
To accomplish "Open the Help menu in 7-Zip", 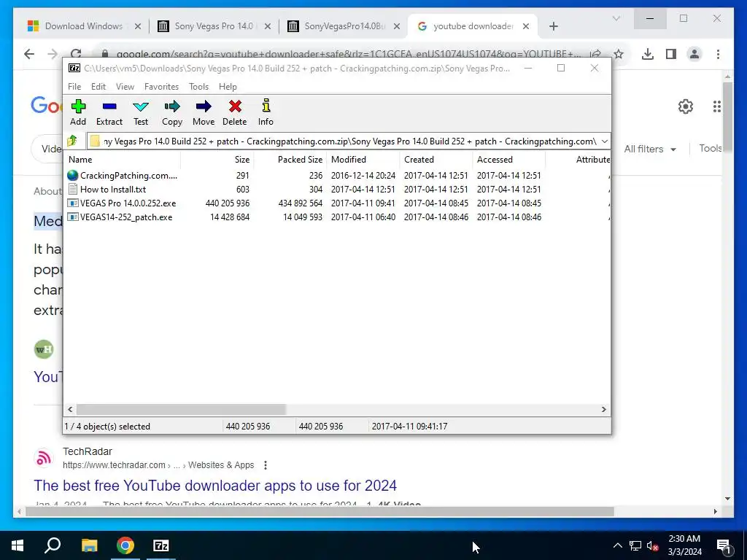I will pos(228,87).
